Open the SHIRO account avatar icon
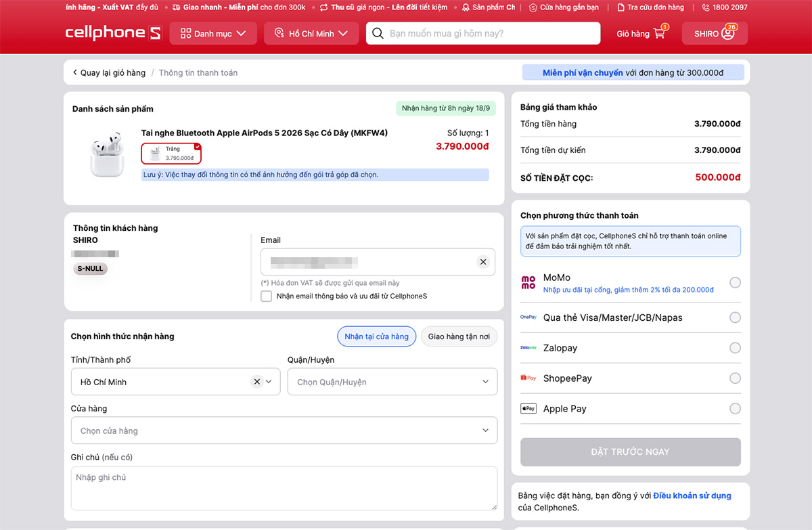812x530 pixels. 728,33
